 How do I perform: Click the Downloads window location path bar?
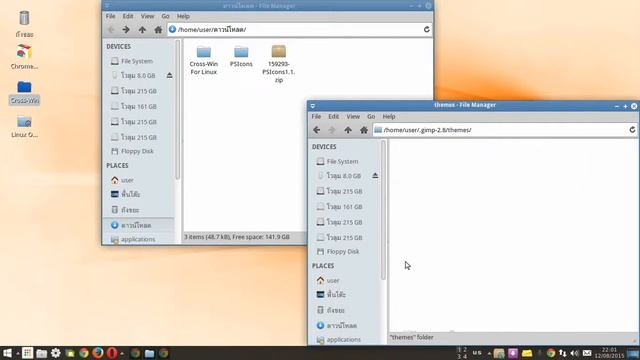299,29
